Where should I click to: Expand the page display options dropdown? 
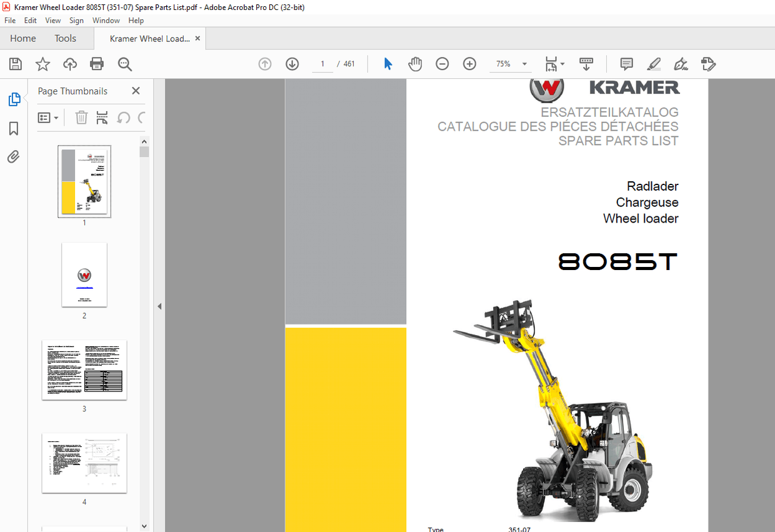(x=564, y=64)
